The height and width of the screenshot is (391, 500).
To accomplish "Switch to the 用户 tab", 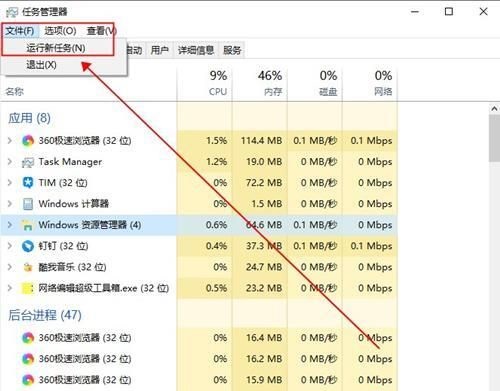I will click(x=160, y=50).
